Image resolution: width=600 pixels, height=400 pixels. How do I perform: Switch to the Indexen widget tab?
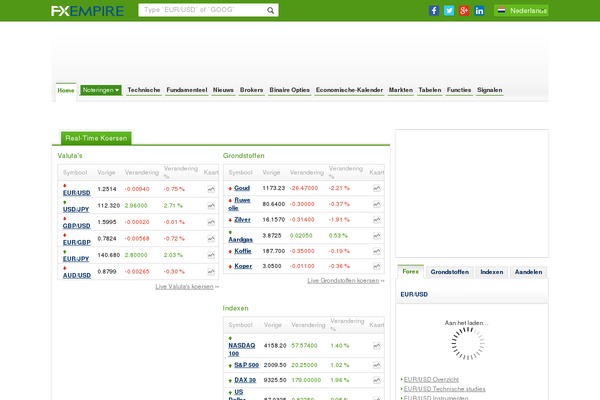492,272
